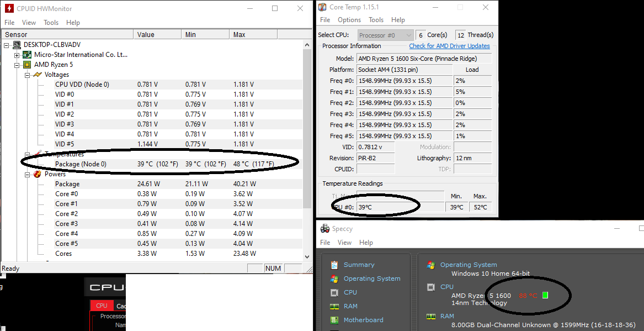The width and height of the screenshot is (644, 331).
Task: Click the Sensor column header
Action: click(68, 35)
